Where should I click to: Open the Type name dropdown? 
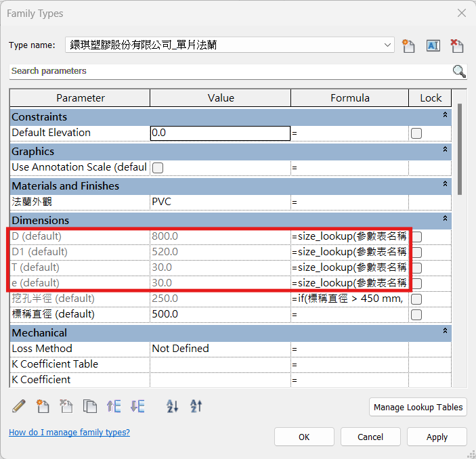point(387,45)
